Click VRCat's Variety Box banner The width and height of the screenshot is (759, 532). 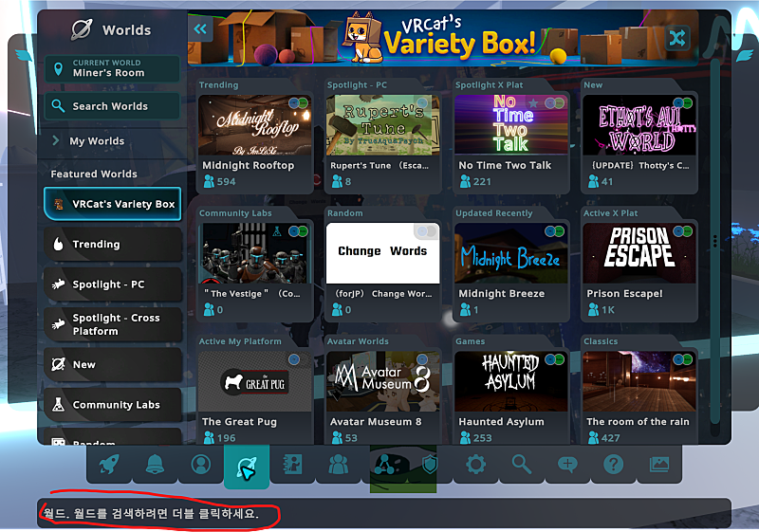442,38
